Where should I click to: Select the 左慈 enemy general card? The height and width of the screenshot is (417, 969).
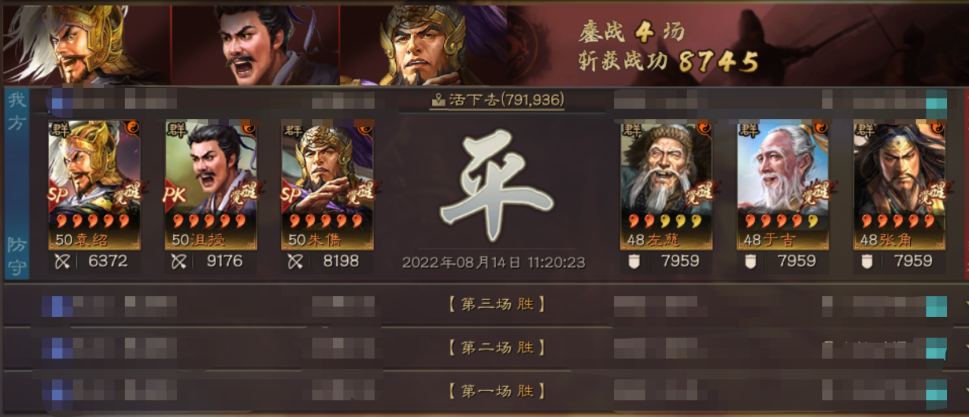[666, 185]
